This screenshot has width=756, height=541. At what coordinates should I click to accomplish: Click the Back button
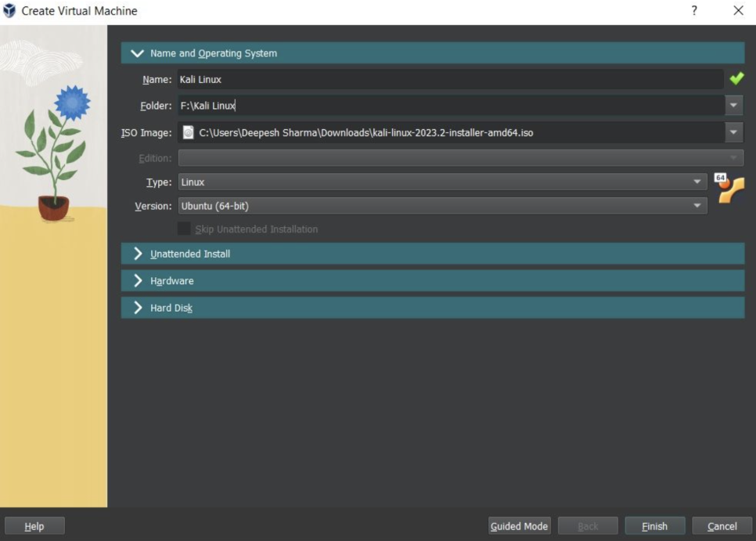[587, 526]
